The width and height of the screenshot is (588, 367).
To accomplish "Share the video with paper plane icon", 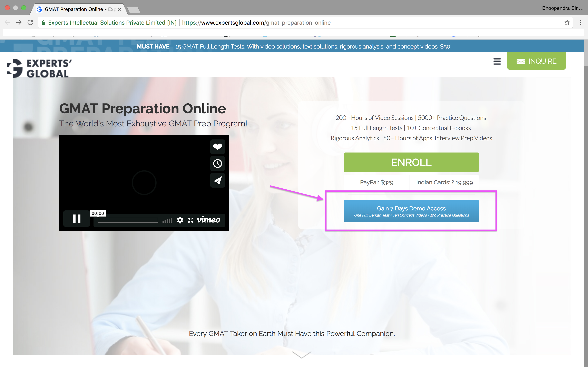I will 217,180.
